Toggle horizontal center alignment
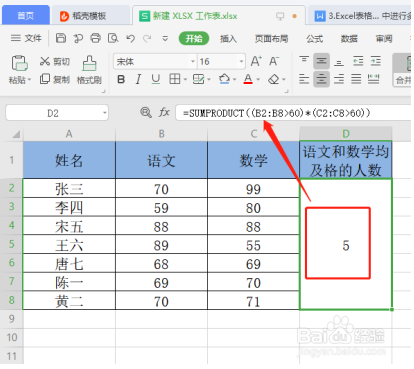The image size is (414, 369). (321, 79)
